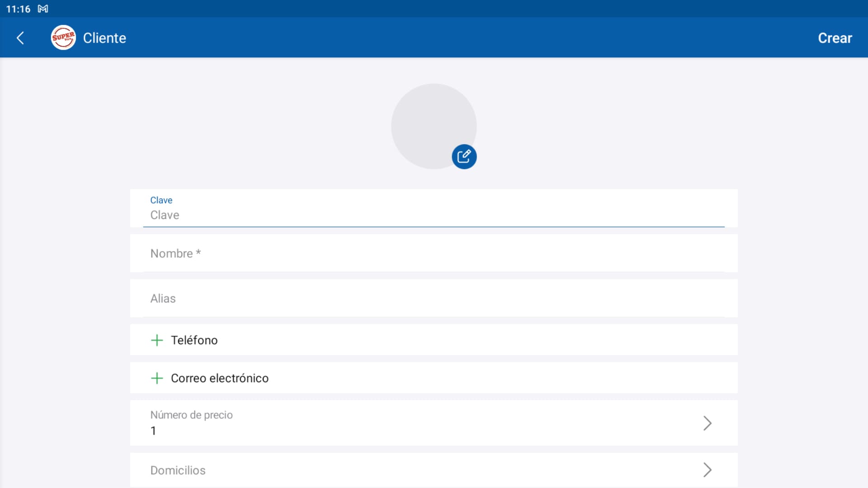
Task: Add an email via Correo electrónico label
Action: pyautogui.click(x=219, y=378)
